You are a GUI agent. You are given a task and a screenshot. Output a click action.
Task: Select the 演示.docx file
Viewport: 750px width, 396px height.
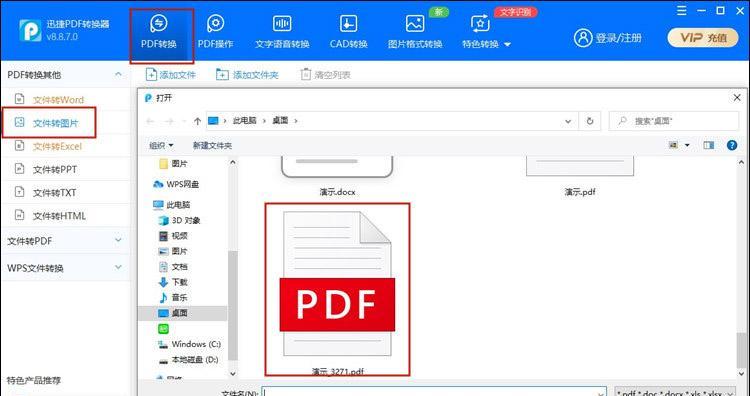(337, 175)
